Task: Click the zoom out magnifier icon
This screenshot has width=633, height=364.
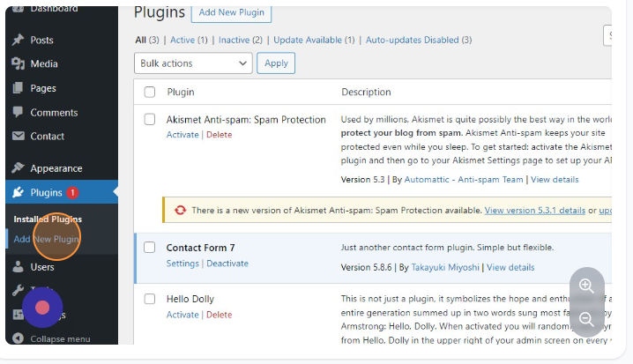Action: click(x=586, y=319)
